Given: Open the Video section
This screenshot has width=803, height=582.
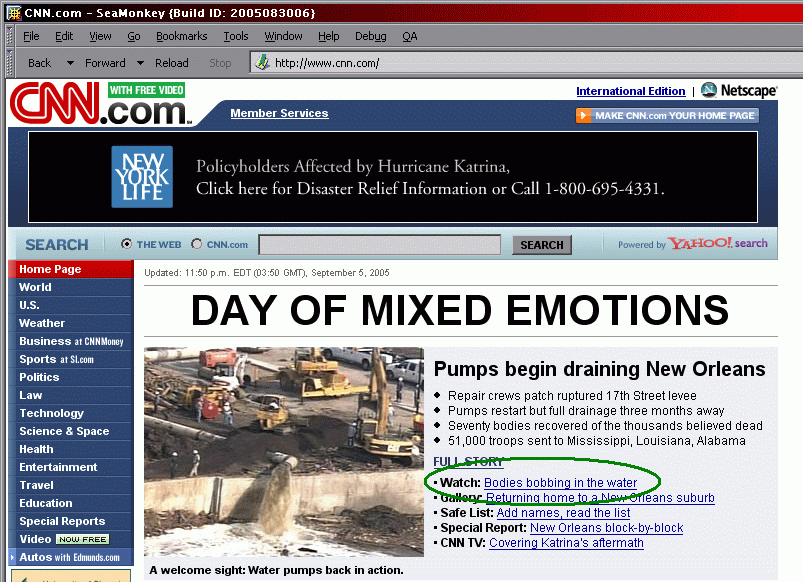Looking at the screenshot, I should tap(35, 539).
